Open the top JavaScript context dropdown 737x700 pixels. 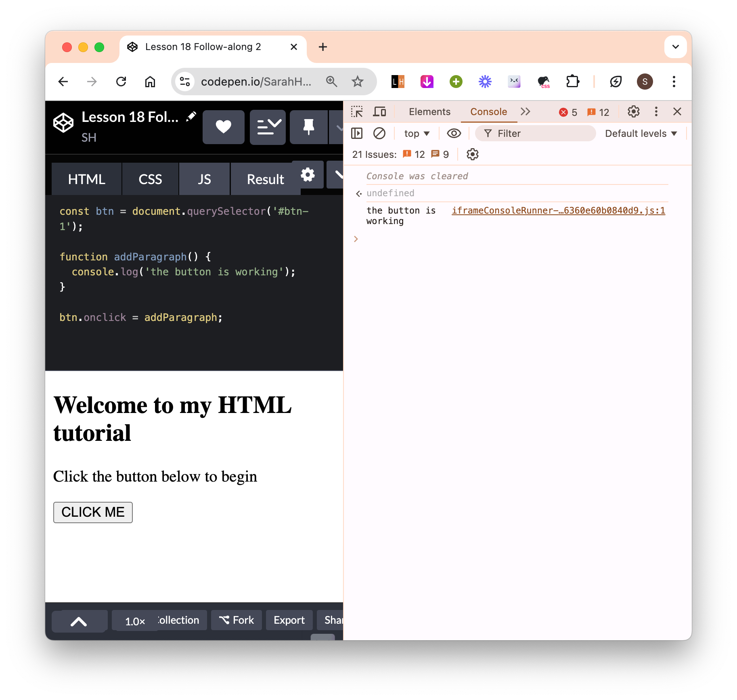point(417,134)
